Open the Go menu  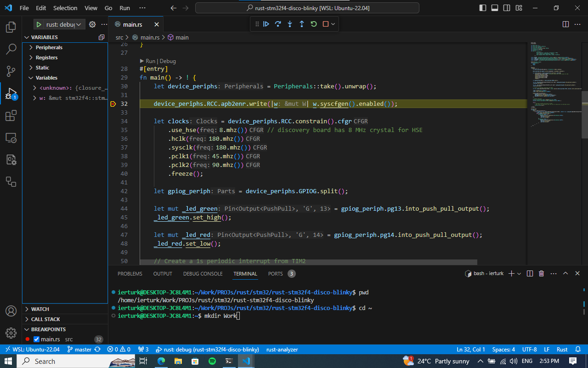(108, 8)
